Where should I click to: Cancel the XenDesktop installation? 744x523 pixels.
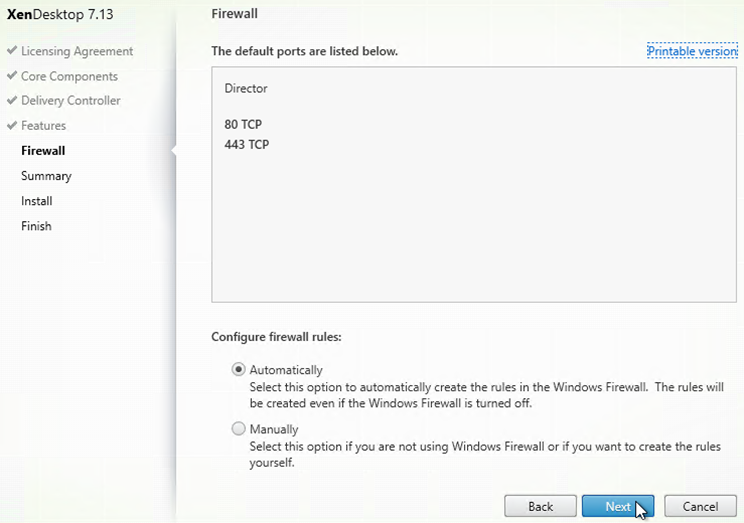(700, 506)
